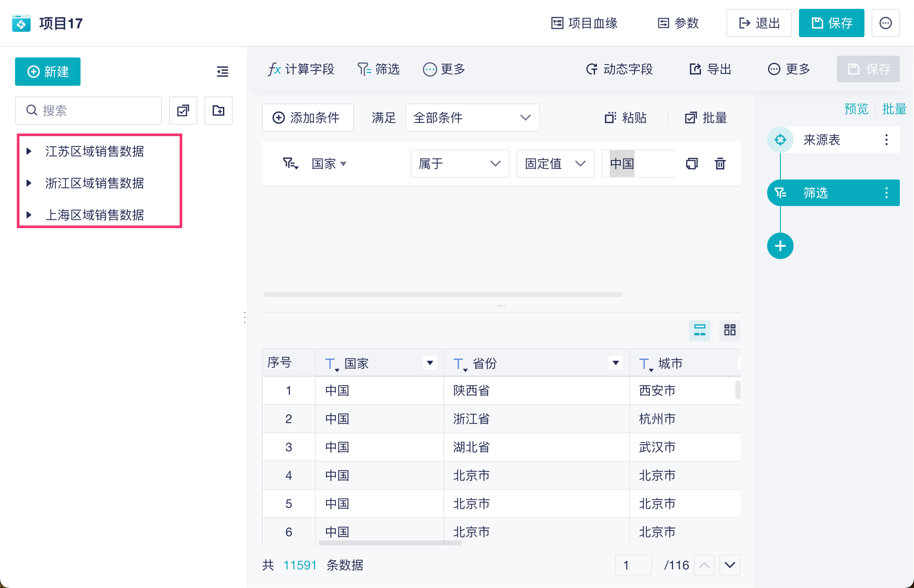The height and width of the screenshot is (588, 914).
Task: Click the 添加条件 button
Action: (x=307, y=118)
